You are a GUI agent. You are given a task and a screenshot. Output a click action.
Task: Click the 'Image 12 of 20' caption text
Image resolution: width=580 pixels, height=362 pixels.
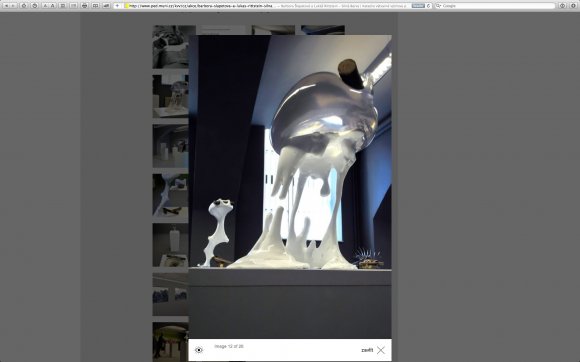coord(229,346)
